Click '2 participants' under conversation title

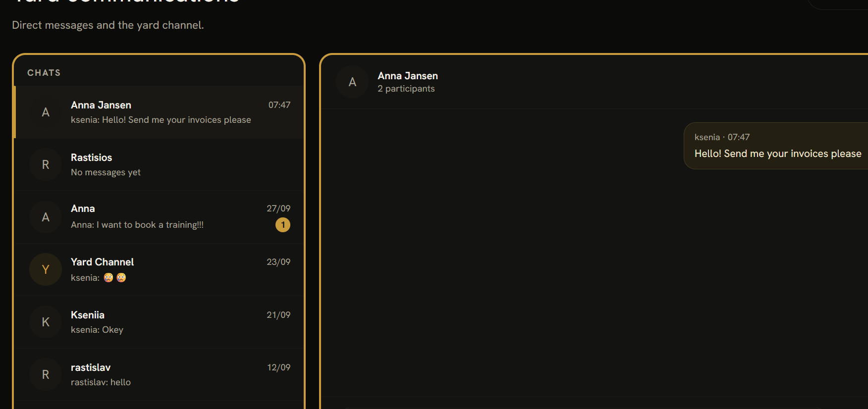pyautogui.click(x=406, y=89)
